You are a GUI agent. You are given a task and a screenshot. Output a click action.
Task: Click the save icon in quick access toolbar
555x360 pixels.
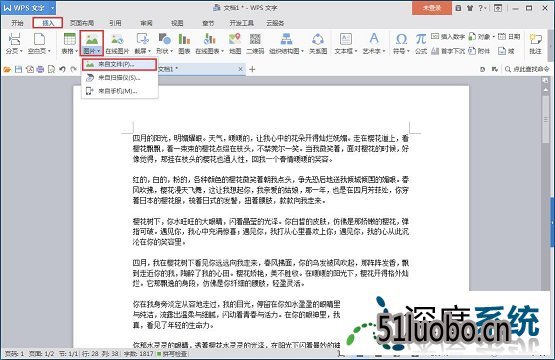(18, 69)
